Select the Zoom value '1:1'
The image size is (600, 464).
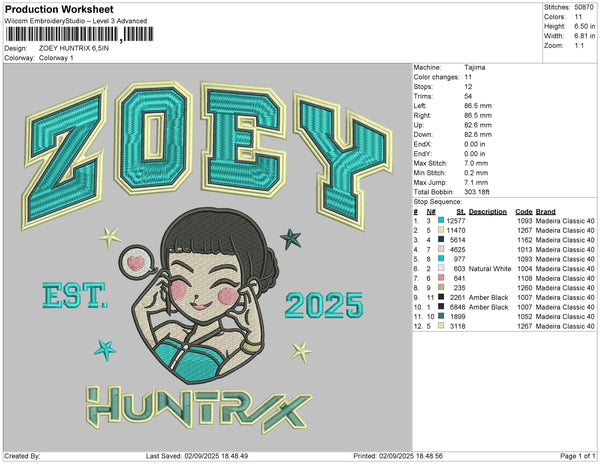pyautogui.click(x=579, y=46)
